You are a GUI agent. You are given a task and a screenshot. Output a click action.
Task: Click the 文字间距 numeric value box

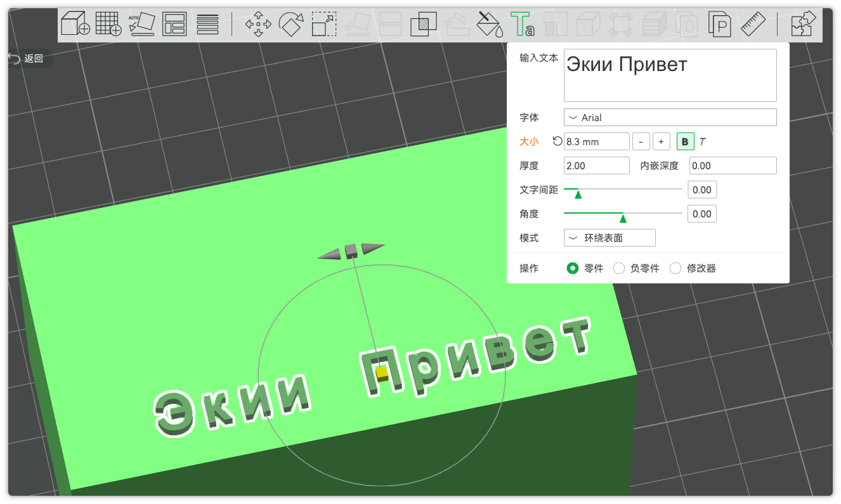coord(702,190)
